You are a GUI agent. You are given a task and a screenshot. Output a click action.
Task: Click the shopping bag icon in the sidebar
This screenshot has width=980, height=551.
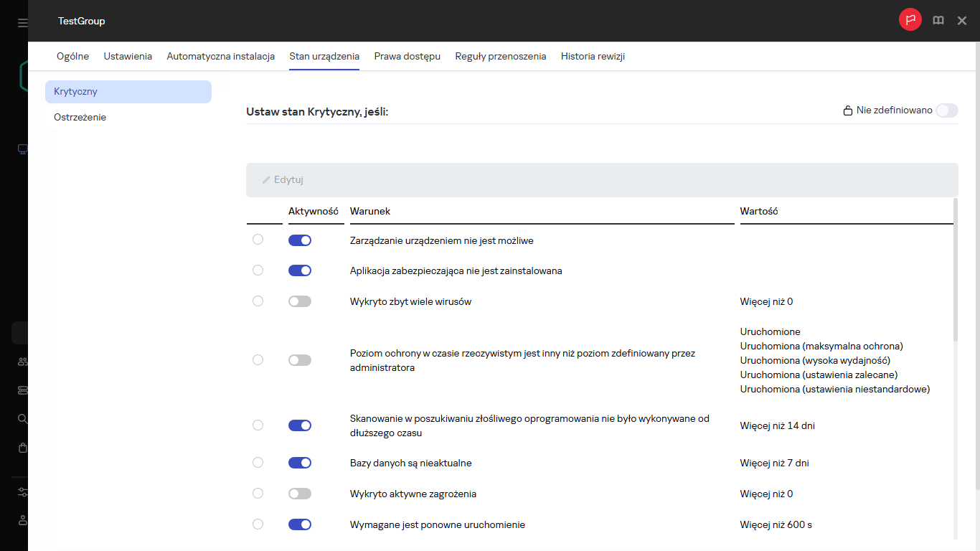point(22,448)
